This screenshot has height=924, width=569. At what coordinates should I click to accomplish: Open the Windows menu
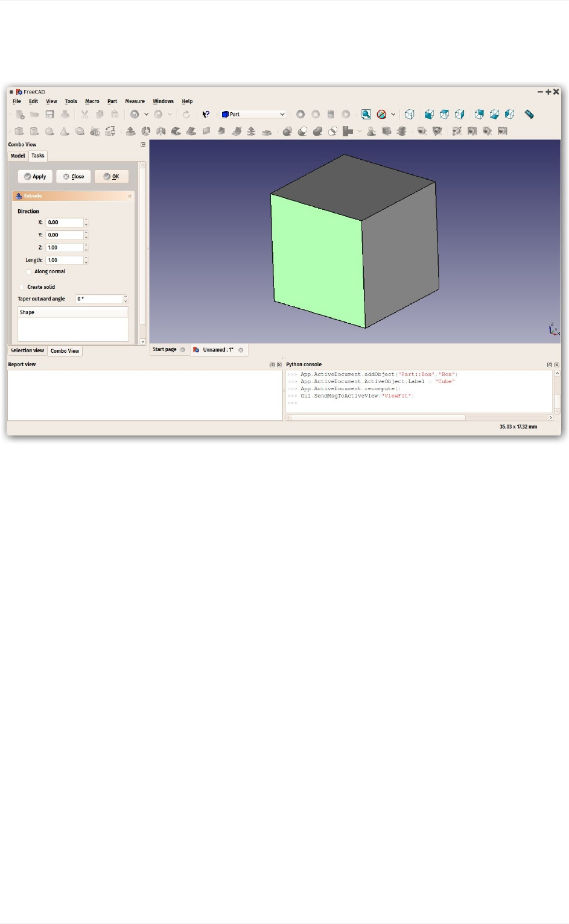point(163,101)
